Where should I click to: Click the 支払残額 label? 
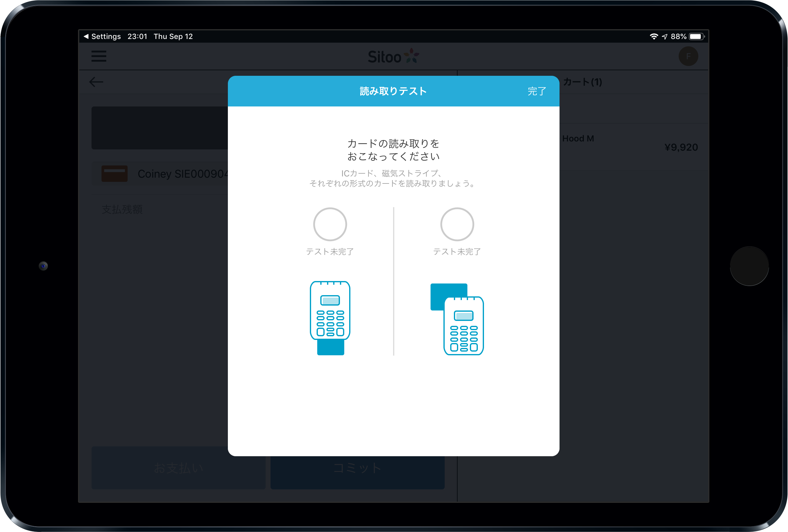pyautogui.click(x=122, y=210)
